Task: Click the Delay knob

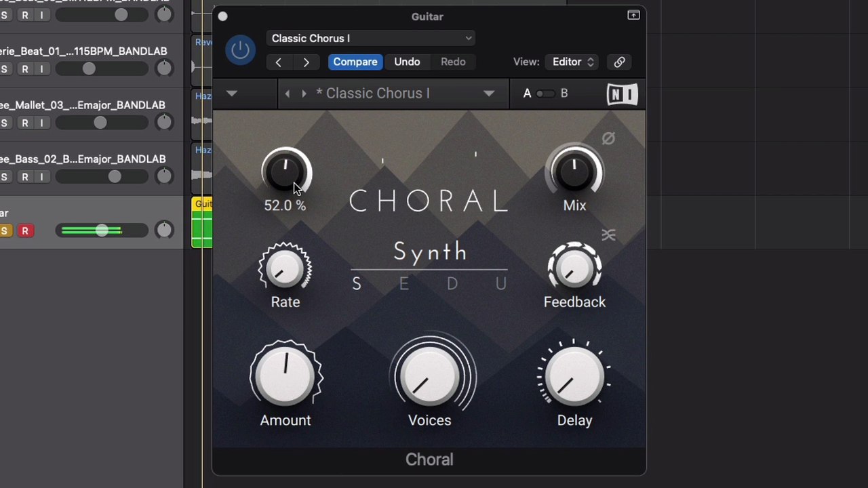Action: point(574,375)
